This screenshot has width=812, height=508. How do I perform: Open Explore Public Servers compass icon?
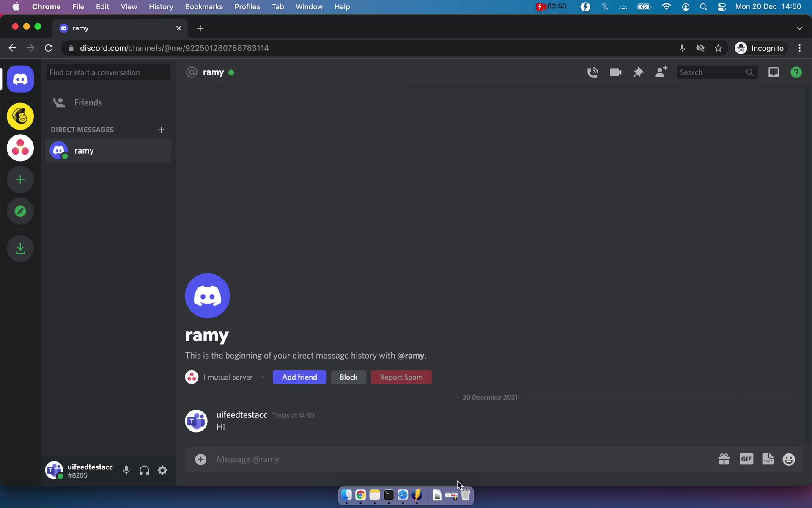click(20, 211)
